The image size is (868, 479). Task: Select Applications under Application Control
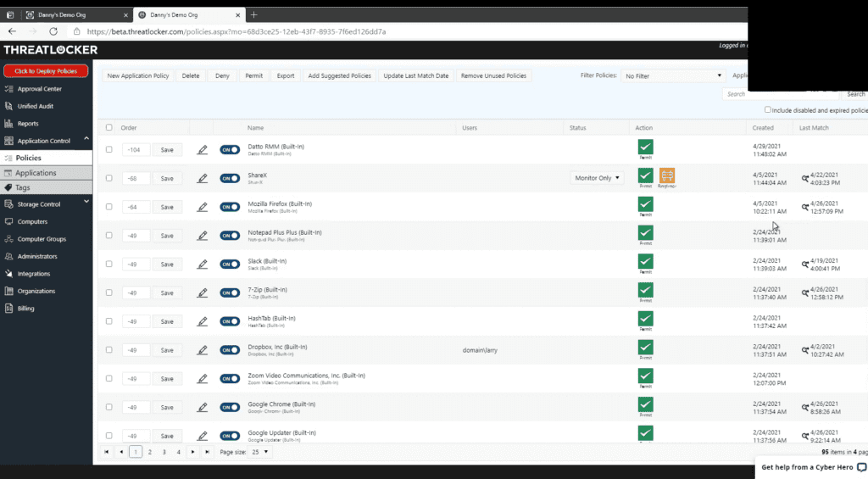tap(46, 173)
